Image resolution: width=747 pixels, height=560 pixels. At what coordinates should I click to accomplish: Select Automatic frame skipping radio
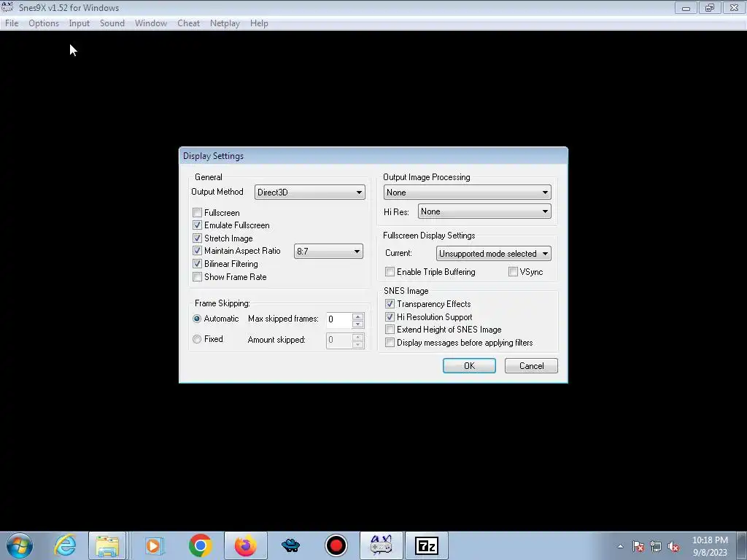click(197, 319)
